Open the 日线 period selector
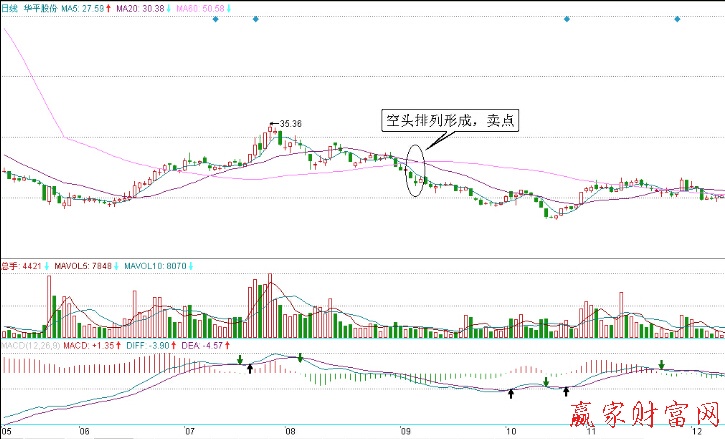This screenshot has height=439, width=725. (11, 7)
